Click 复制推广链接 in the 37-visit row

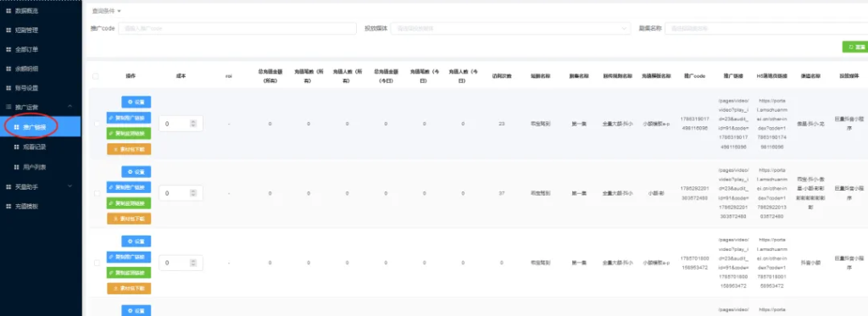click(x=129, y=187)
